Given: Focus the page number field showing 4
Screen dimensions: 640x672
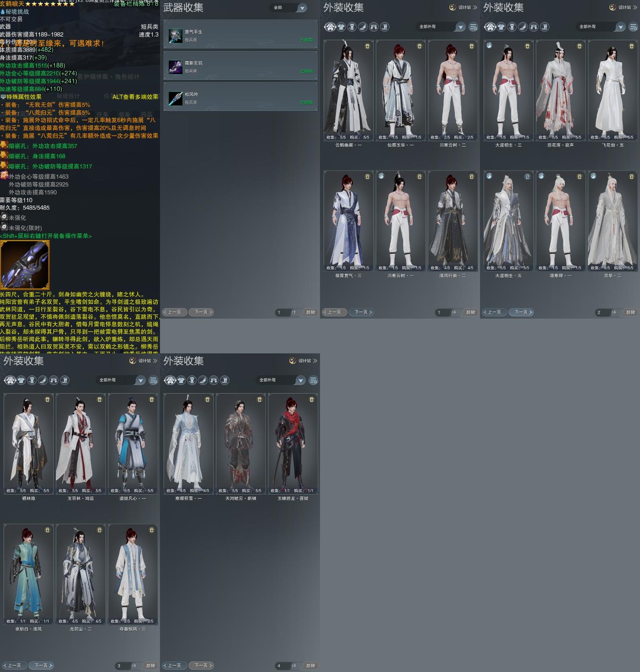Looking at the screenshot, I should (x=283, y=666).
